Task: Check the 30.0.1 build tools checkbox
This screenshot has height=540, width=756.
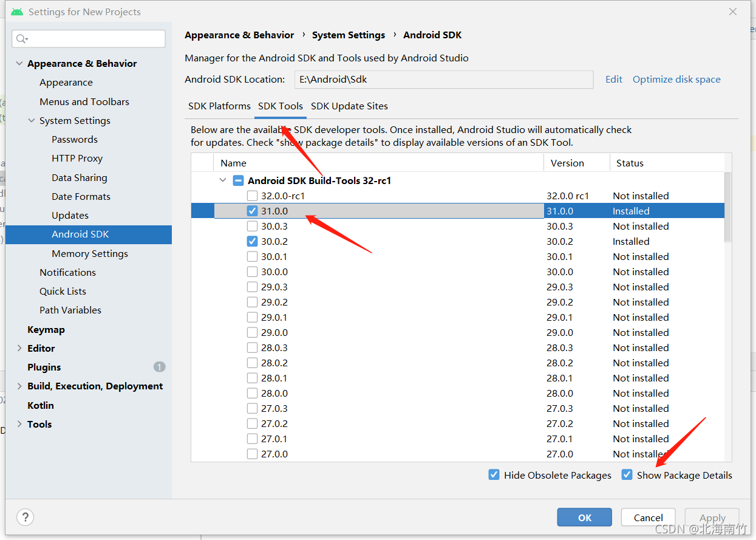Action: [x=252, y=256]
